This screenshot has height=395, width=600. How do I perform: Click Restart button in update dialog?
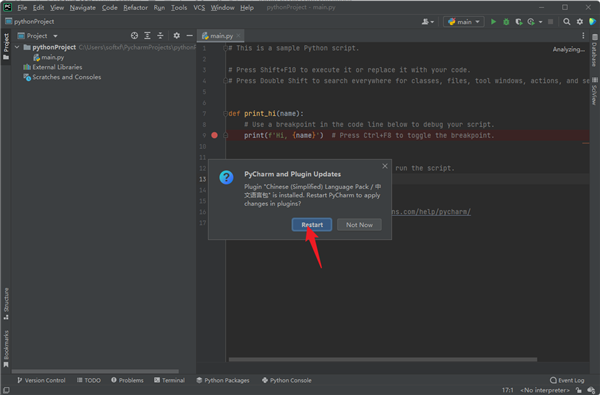[312, 225]
